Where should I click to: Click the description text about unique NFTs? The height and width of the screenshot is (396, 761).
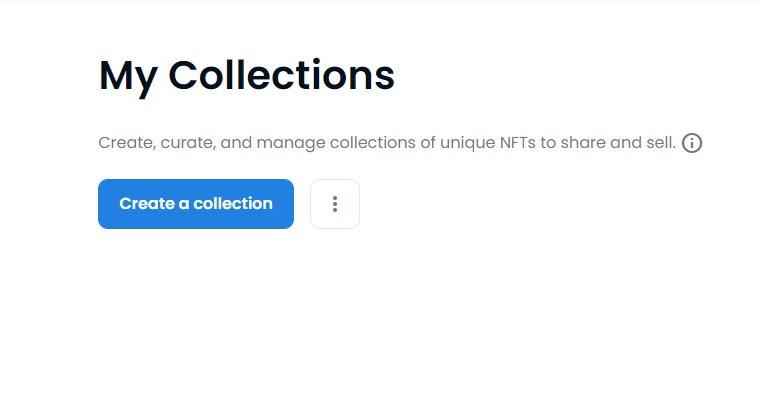click(387, 143)
